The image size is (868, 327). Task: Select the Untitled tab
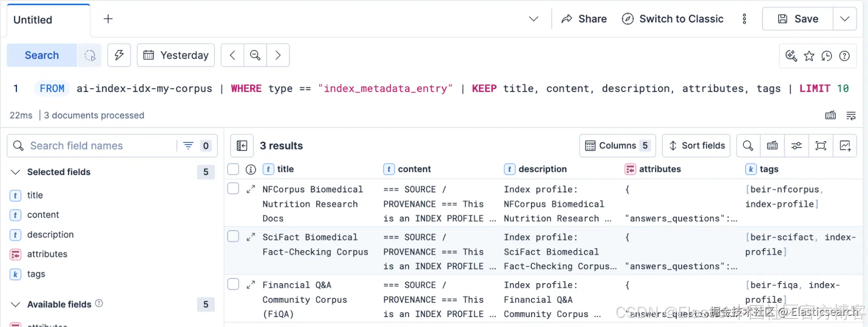[49, 20]
